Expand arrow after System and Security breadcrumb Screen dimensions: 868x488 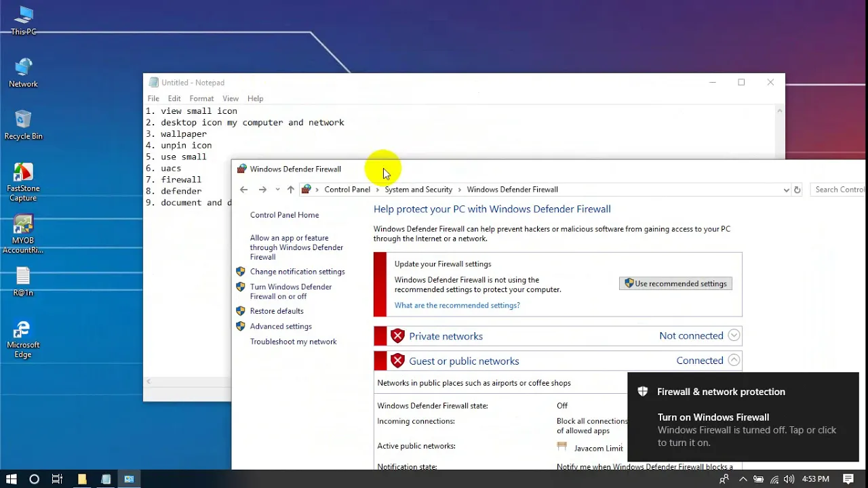click(460, 190)
